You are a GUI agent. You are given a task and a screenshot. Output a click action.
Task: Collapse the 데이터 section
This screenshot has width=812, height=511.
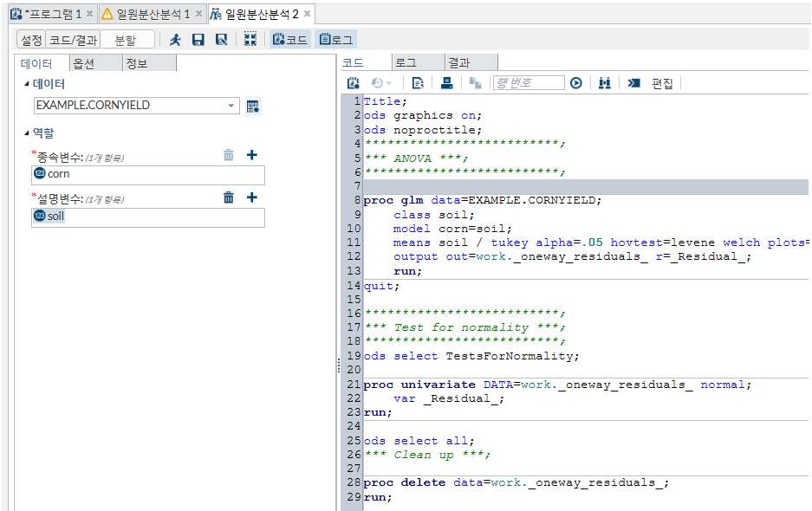[25, 84]
